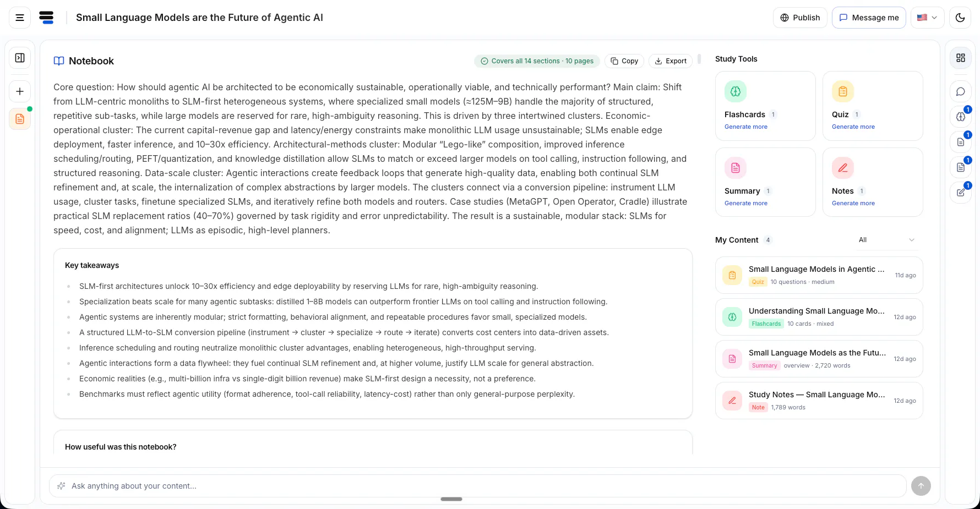Click the Notebook book icon

[x=59, y=61]
